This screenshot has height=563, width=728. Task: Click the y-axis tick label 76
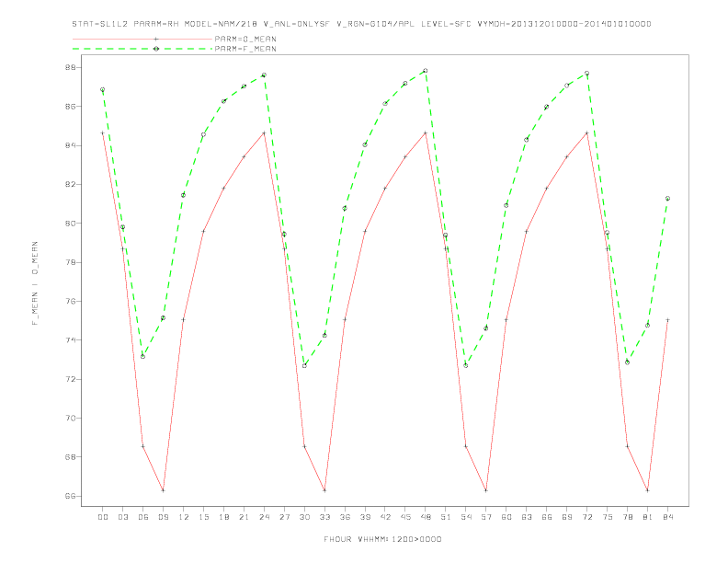pyautogui.click(x=70, y=301)
